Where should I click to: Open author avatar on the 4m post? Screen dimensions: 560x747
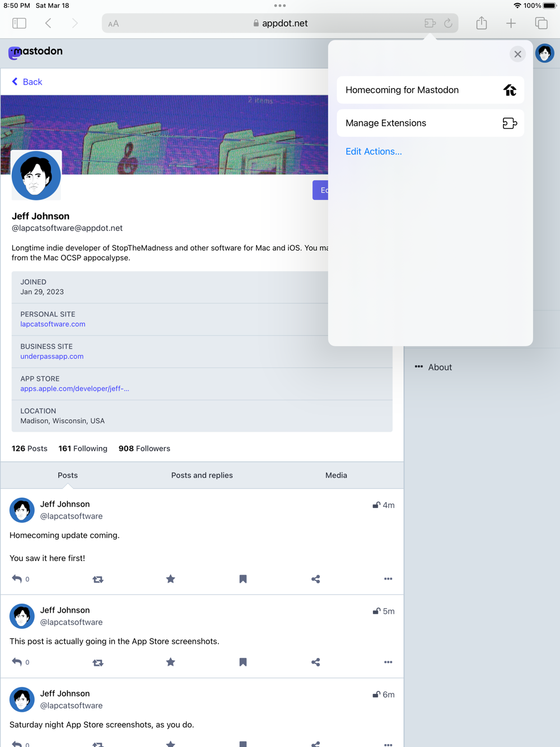tap(22, 510)
